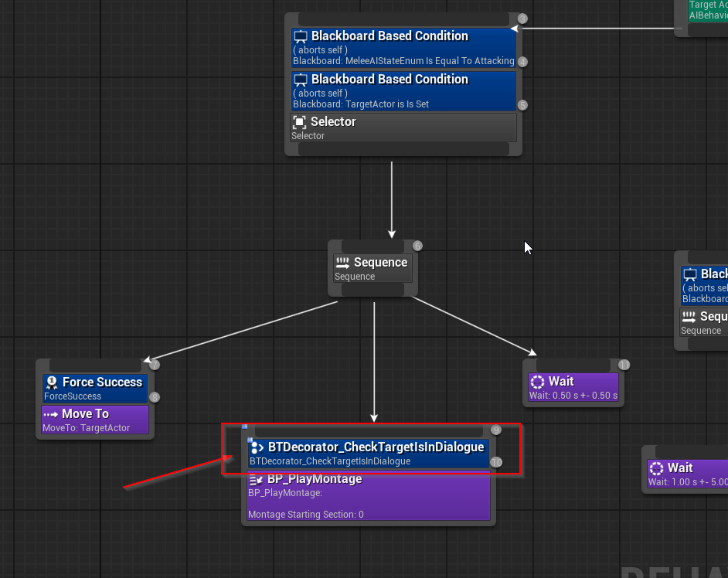Click the green node at the top right corner
The width and height of the screenshot is (728, 578).
(707, 10)
